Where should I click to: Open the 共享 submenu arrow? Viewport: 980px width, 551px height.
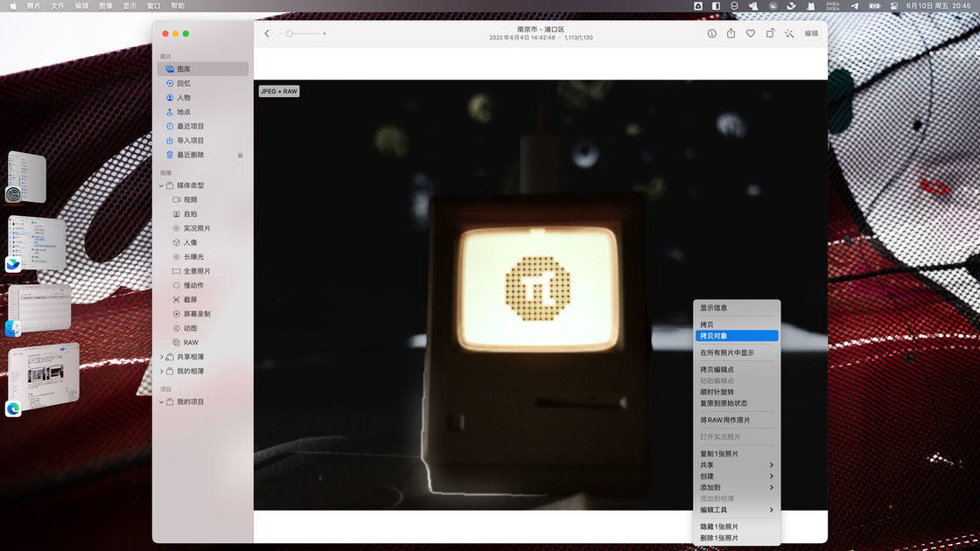tap(771, 465)
